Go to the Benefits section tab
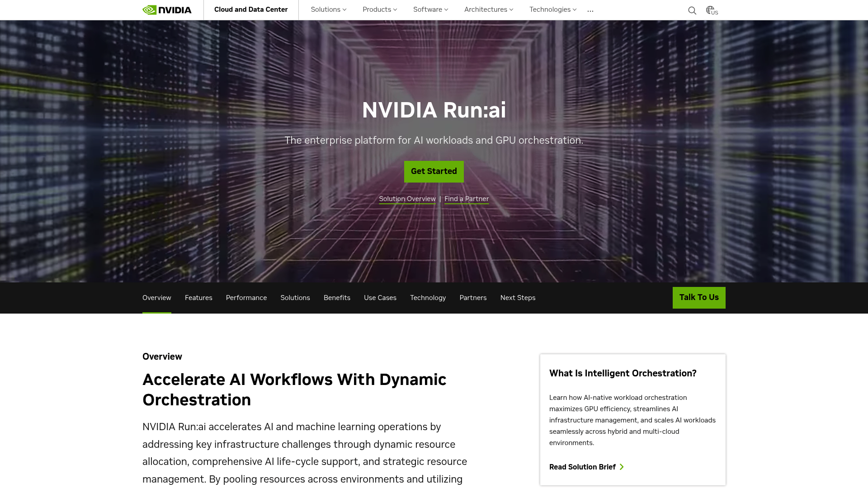Image resolution: width=868 pixels, height=488 pixels. click(337, 298)
